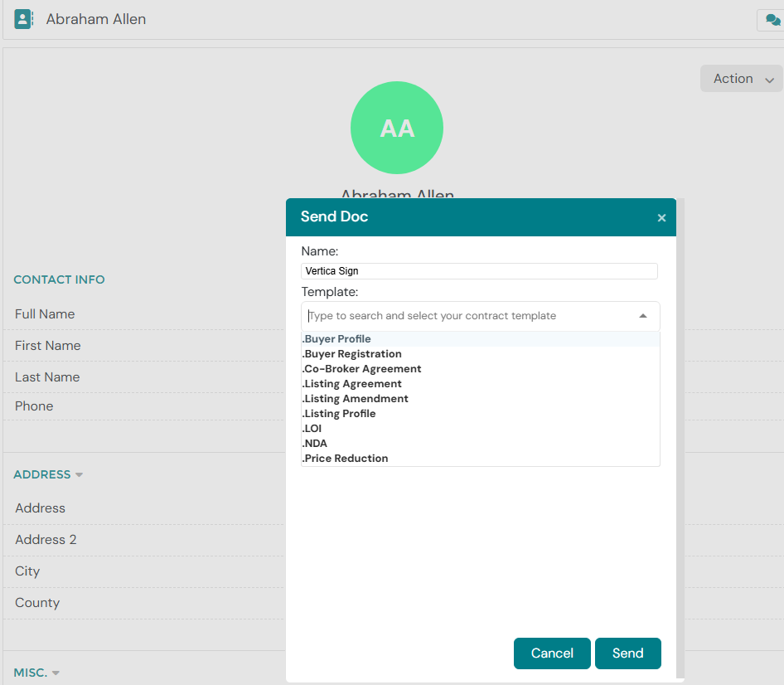Expand the MISC. section arrow
Viewport: 784px width, 685px height.
56,673
